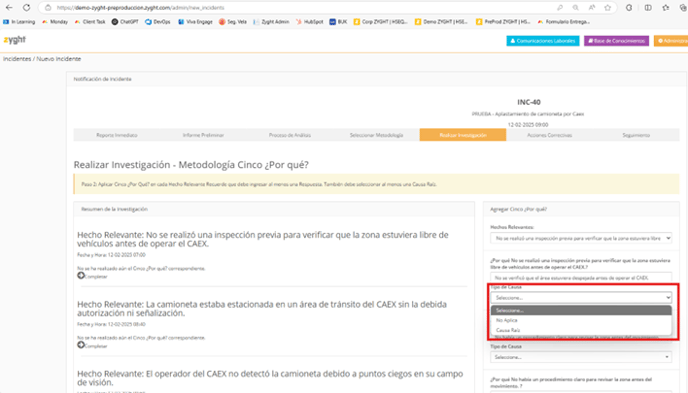The image size is (688, 393).
Task: Go to Acciones Correctivas step tab
Action: point(549,135)
